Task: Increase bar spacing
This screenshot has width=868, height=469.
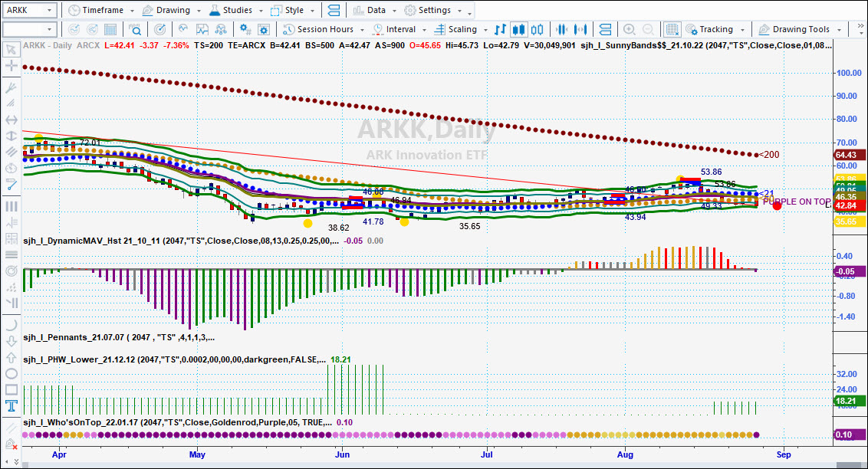Action: 580,29
